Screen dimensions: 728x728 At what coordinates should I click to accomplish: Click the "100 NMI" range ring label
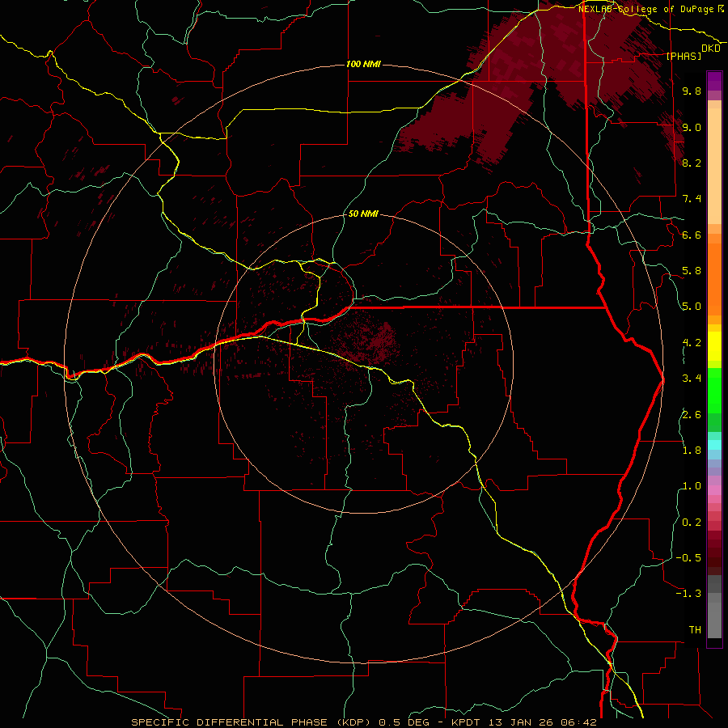(x=363, y=64)
